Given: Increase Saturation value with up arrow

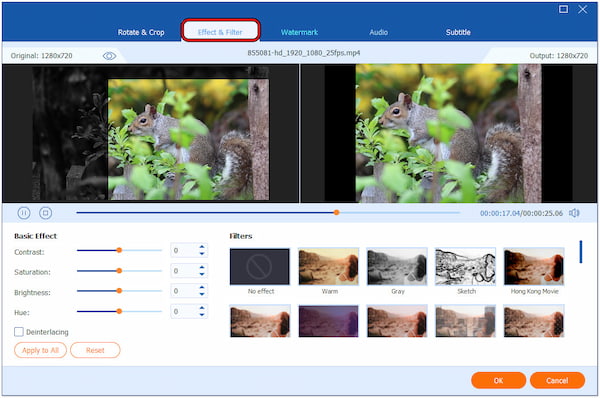Looking at the screenshot, I should coord(202,268).
